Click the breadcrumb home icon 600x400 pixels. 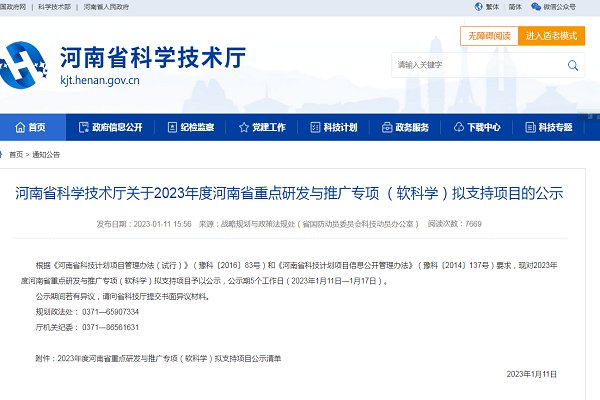pyautogui.click(x=4, y=155)
